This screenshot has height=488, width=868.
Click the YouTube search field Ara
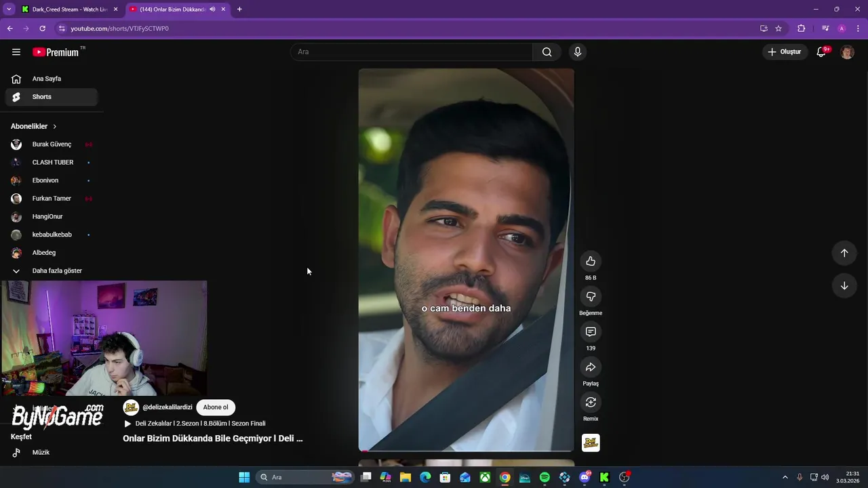pyautogui.click(x=412, y=52)
